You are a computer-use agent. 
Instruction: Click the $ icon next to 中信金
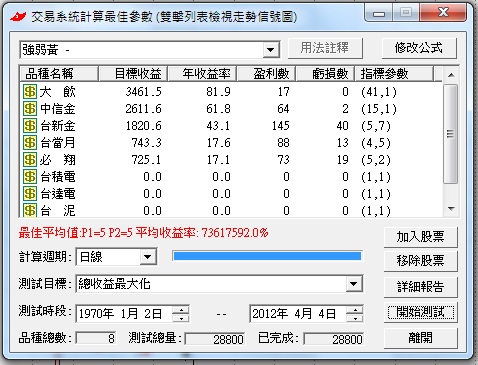point(30,108)
